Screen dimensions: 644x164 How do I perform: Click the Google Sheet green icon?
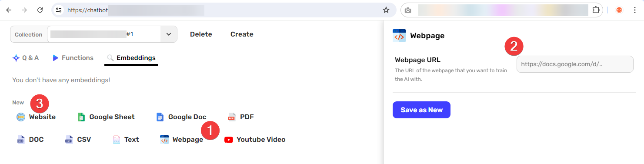point(81,117)
